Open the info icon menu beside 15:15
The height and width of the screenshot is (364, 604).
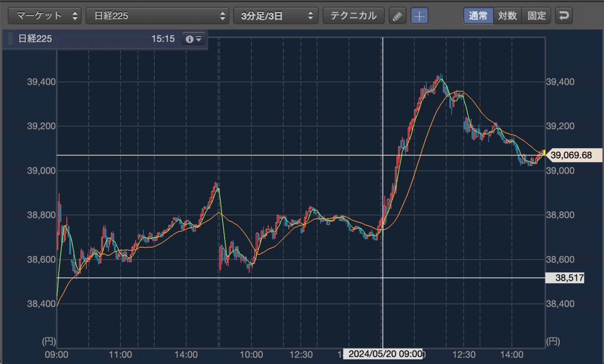pyautogui.click(x=193, y=39)
